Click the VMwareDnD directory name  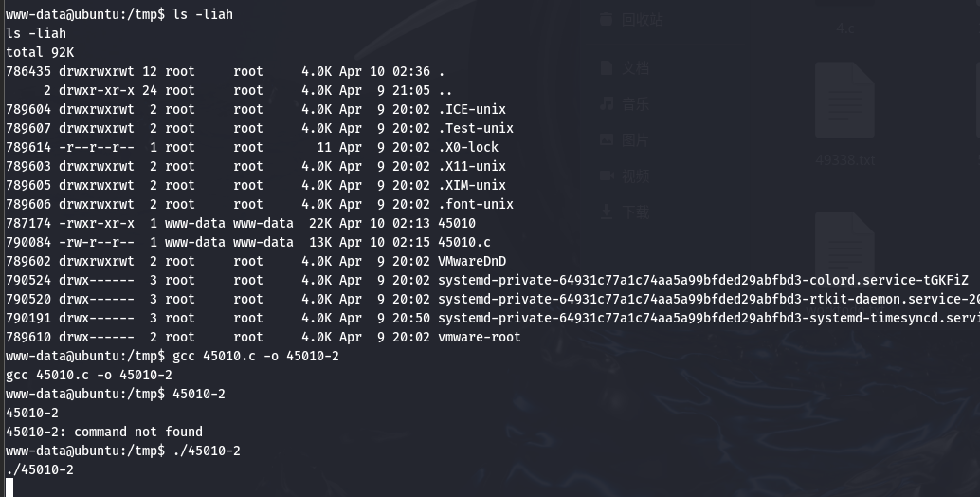coord(472,262)
